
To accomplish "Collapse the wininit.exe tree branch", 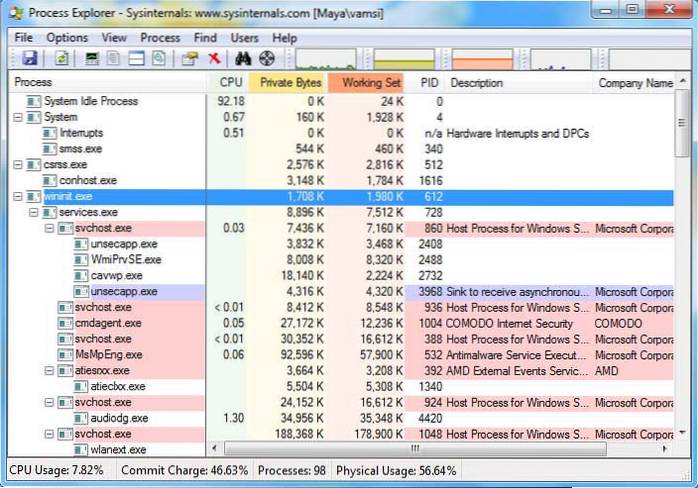I will (x=18, y=197).
